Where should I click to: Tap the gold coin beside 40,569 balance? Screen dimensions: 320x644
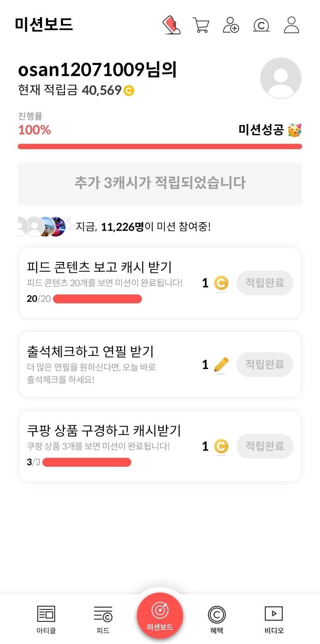129,91
